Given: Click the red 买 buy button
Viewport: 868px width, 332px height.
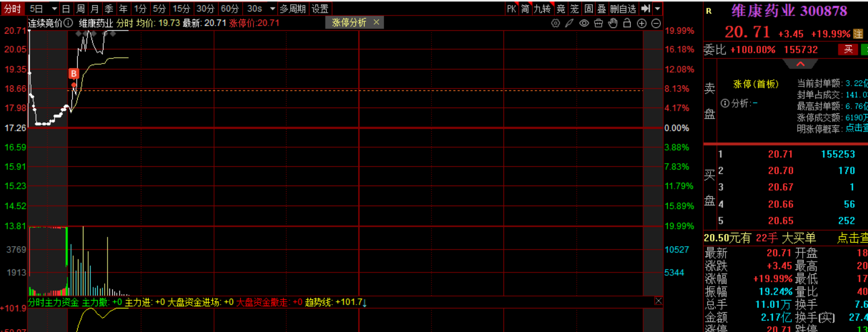Looking at the screenshot, I should coord(847,50).
